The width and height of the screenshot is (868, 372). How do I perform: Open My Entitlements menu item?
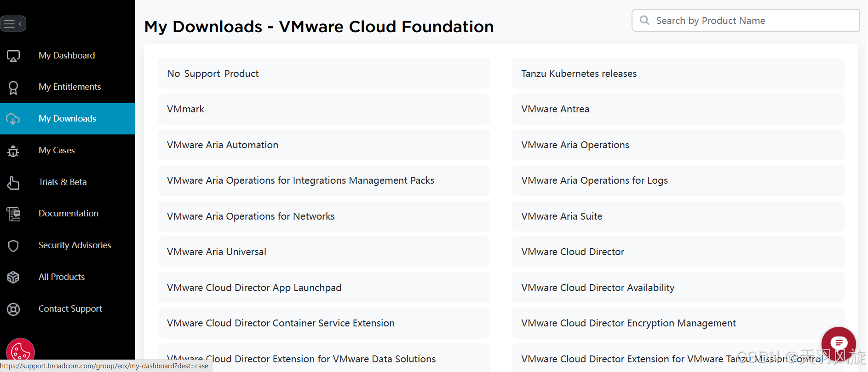point(68,87)
